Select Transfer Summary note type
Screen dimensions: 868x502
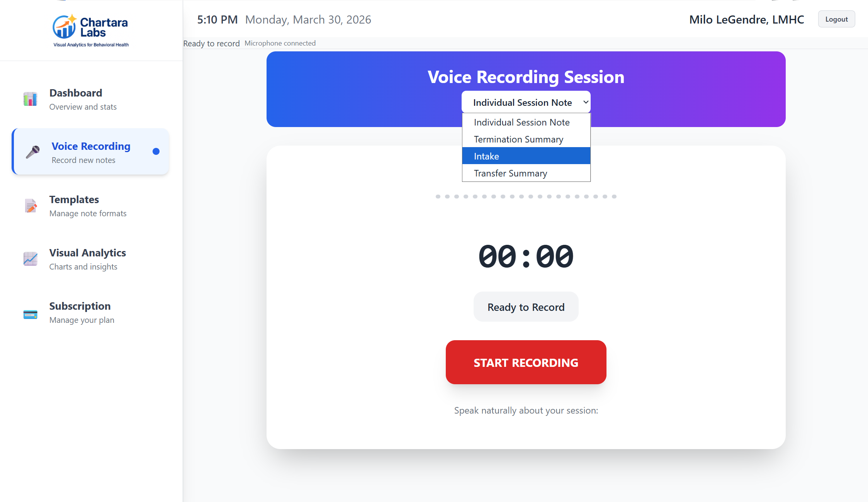(511, 173)
